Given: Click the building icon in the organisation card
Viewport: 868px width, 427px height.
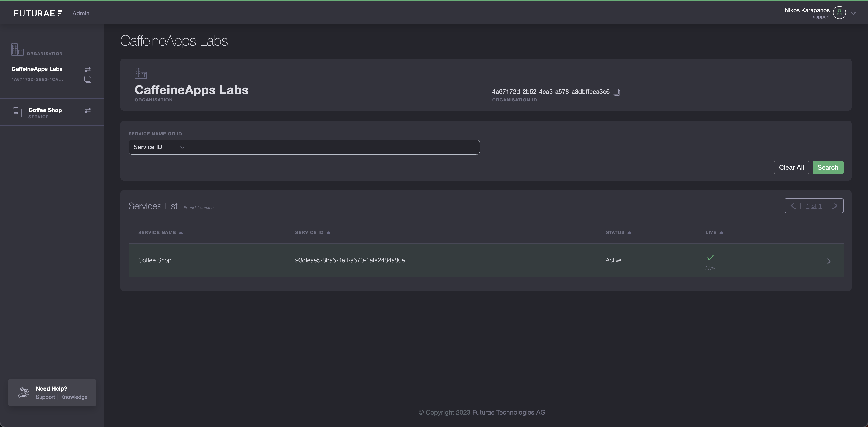Looking at the screenshot, I should (141, 72).
